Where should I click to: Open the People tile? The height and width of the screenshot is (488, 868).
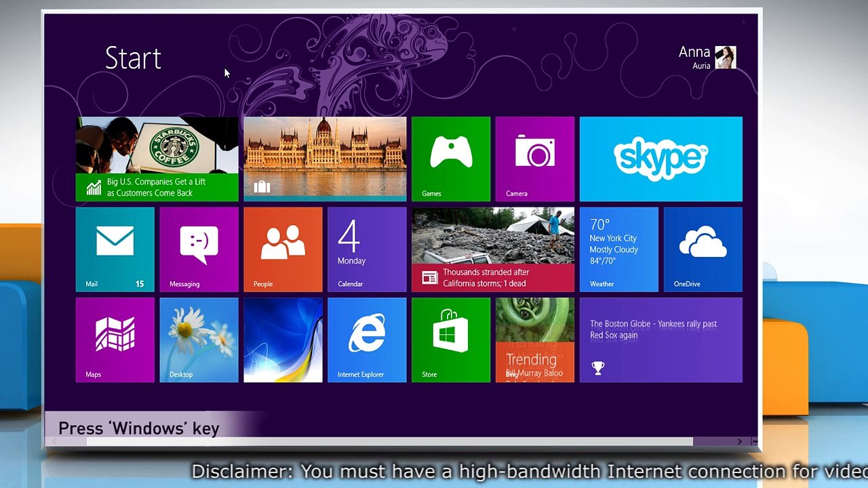click(283, 249)
